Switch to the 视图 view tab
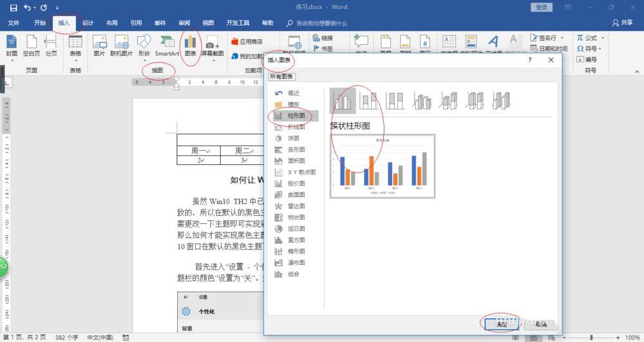The width and height of the screenshot is (644, 342). tap(208, 23)
